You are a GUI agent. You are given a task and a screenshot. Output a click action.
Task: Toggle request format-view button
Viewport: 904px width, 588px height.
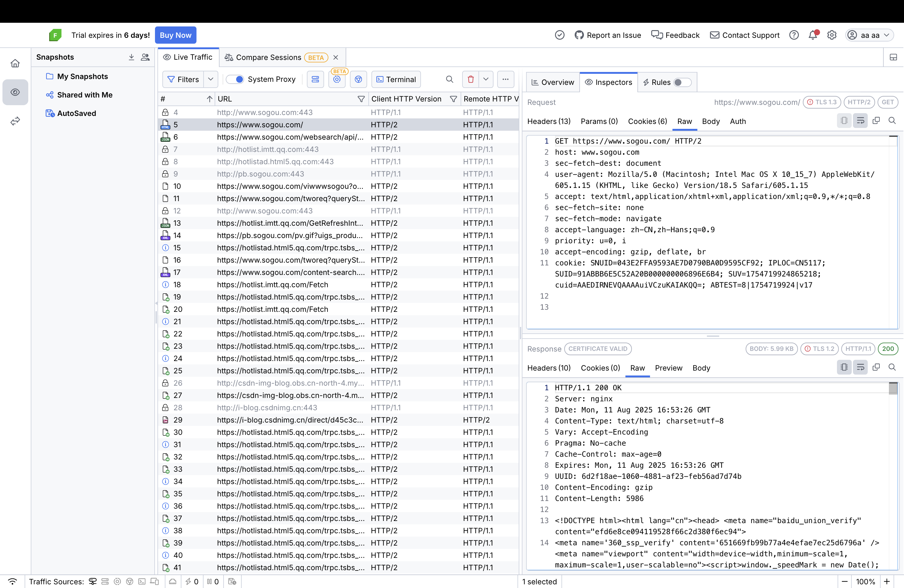click(844, 121)
